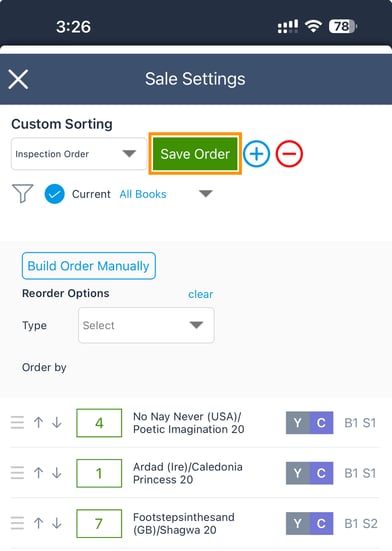Open the filter funnel icon

tap(23, 194)
